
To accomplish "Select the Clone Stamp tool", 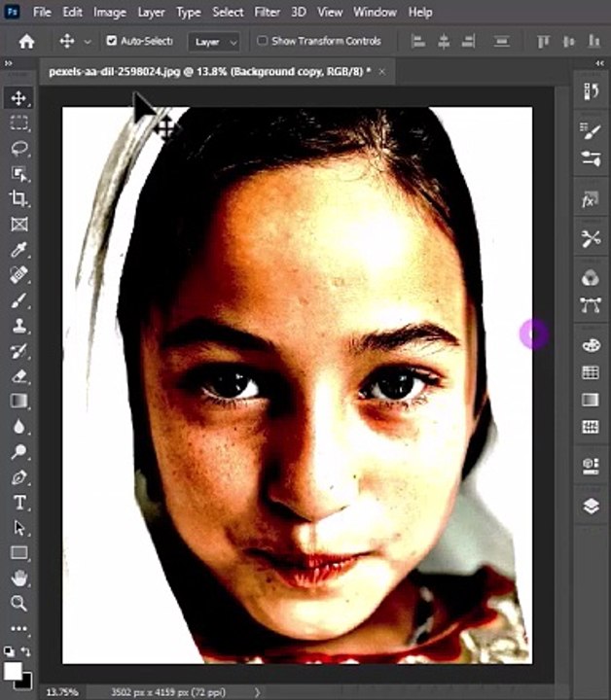I will pos(18,326).
